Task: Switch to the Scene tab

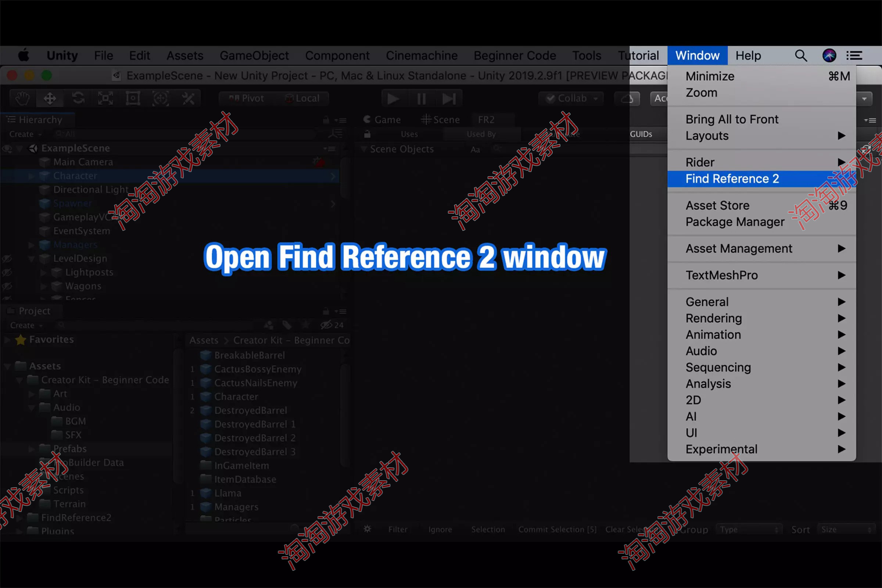Action: [440, 120]
